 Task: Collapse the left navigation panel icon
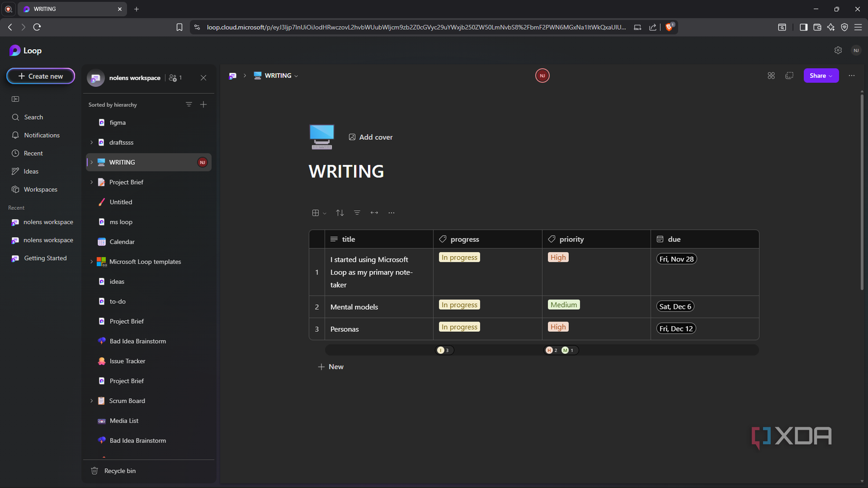click(x=16, y=99)
